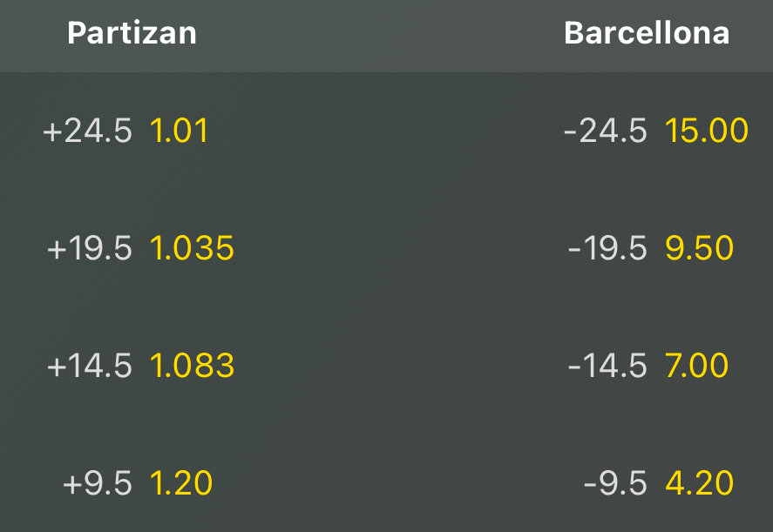Screen dimensions: 773x532
Task: Click the +19.5 handicap label
Action: coord(90,249)
